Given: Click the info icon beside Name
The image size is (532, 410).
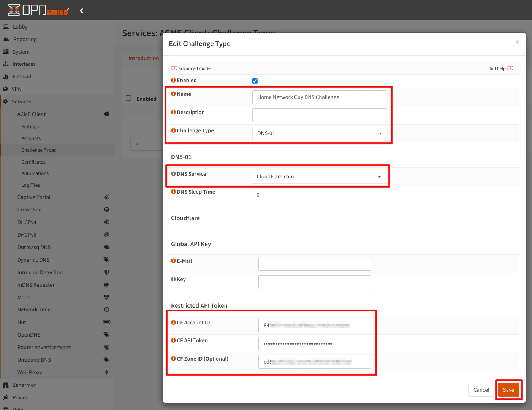Looking at the screenshot, I should (x=173, y=94).
